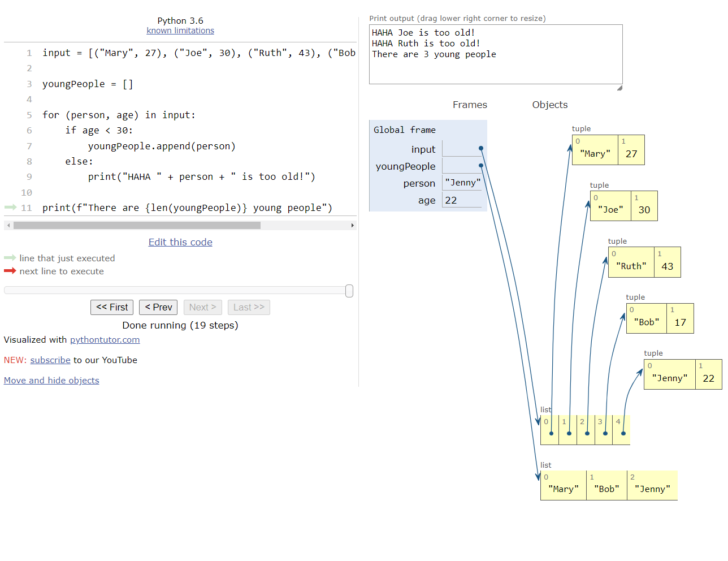Click youngPeople.append(person) on line 7
The width and height of the screenshot is (728, 561).
pos(162,146)
